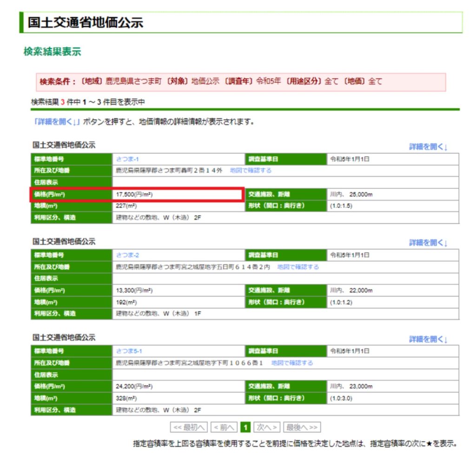Screen dimensions: 476x453
Task: Go to the previous page with 前へ
Action: [x=224, y=427]
